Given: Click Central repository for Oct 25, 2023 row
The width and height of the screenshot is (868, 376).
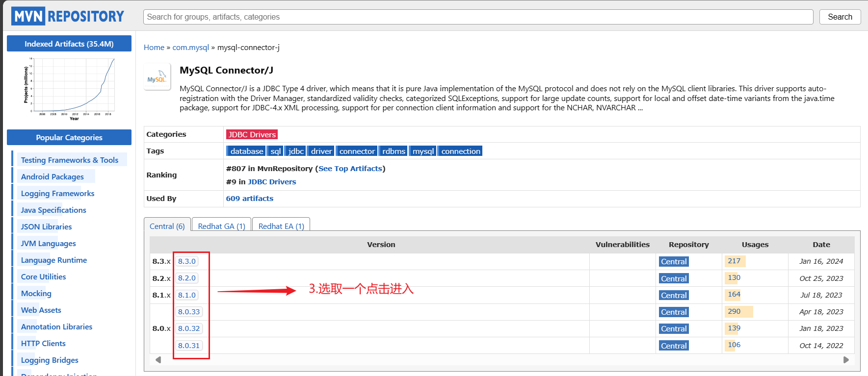Looking at the screenshot, I should [674, 278].
